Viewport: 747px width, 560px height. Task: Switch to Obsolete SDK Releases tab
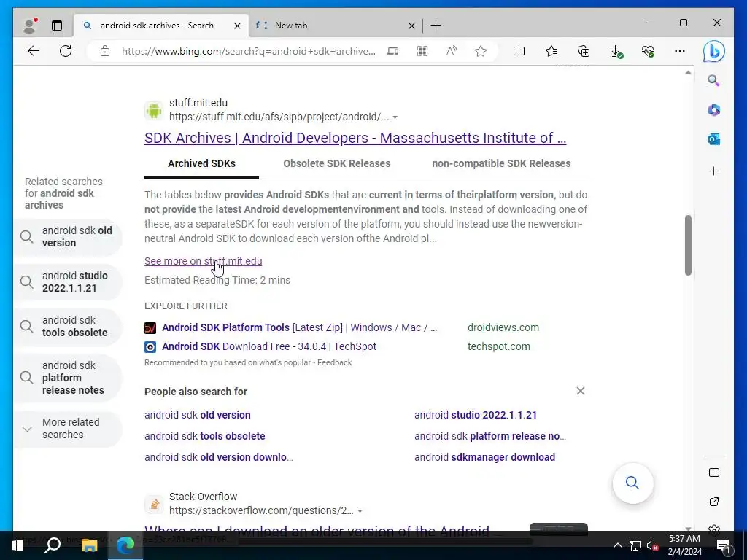pyautogui.click(x=337, y=163)
